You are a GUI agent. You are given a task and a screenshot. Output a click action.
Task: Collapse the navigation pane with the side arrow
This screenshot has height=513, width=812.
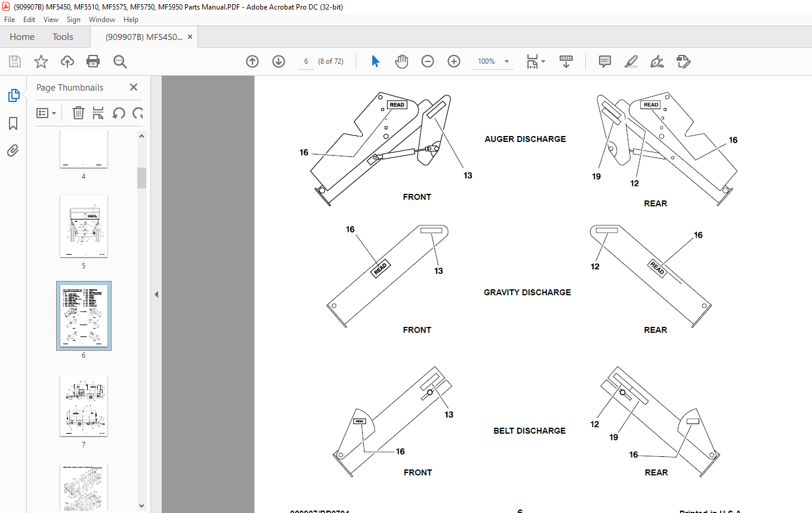pyautogui.click(x=156, y=294)
